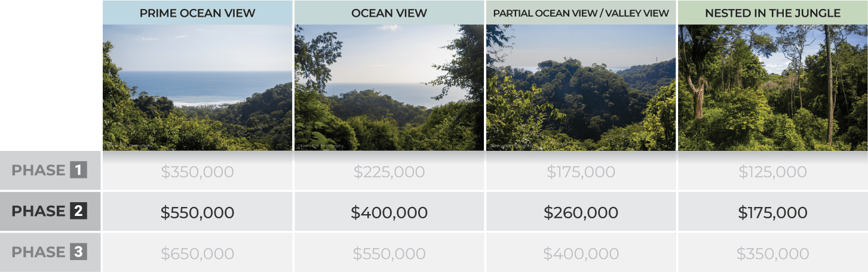
Task: Select the PHASE 2 row label
Action: [50, 211]
